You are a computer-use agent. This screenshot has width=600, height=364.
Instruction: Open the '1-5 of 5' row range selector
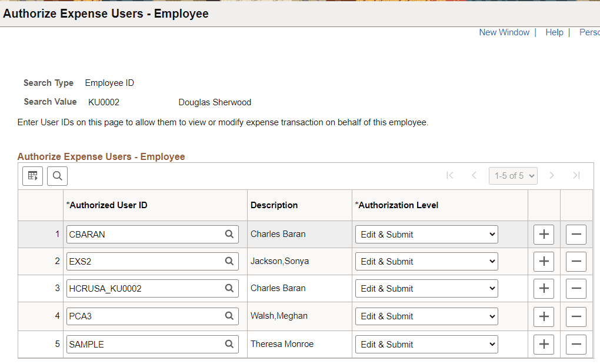click(513, 175)
